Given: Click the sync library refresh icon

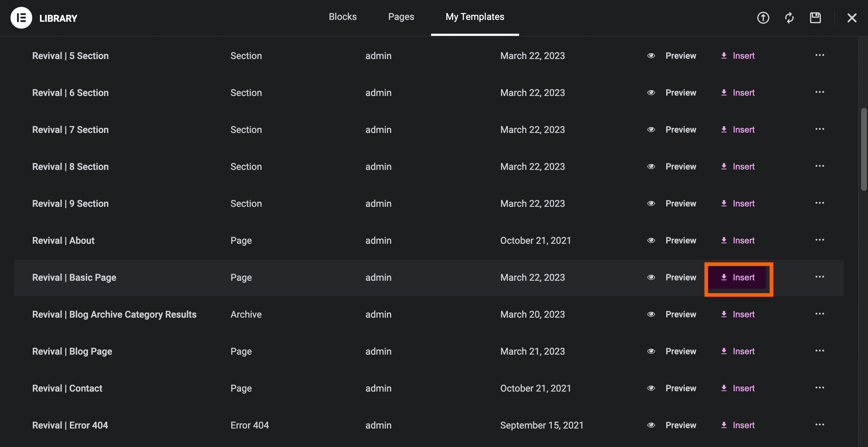Looking at the screenshot, I should tap(789, 18).
